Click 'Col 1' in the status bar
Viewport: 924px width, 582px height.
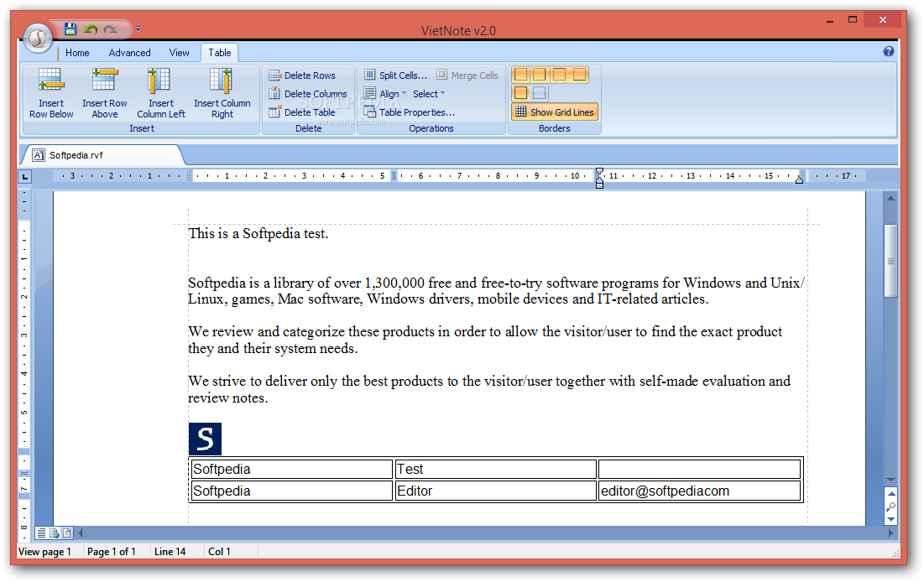(x=219, y=552)
